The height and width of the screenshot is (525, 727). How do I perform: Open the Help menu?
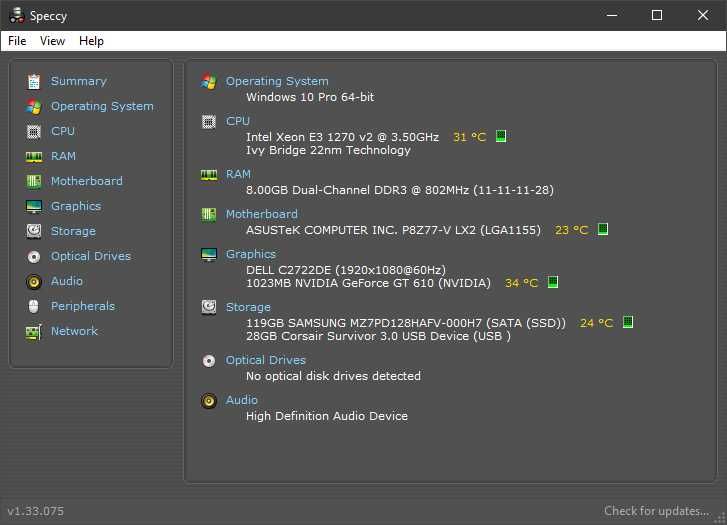(91, 41)
